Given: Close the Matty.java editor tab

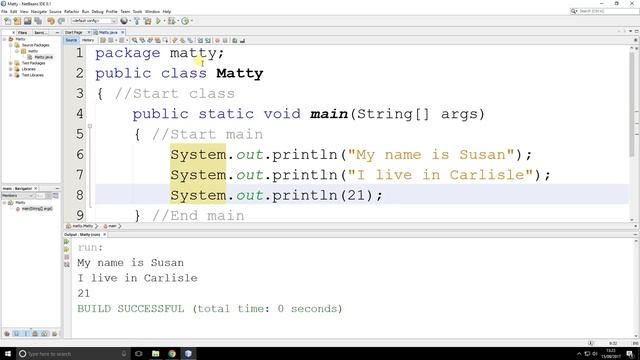Looking at the screenshot, I should pos(122,32).
